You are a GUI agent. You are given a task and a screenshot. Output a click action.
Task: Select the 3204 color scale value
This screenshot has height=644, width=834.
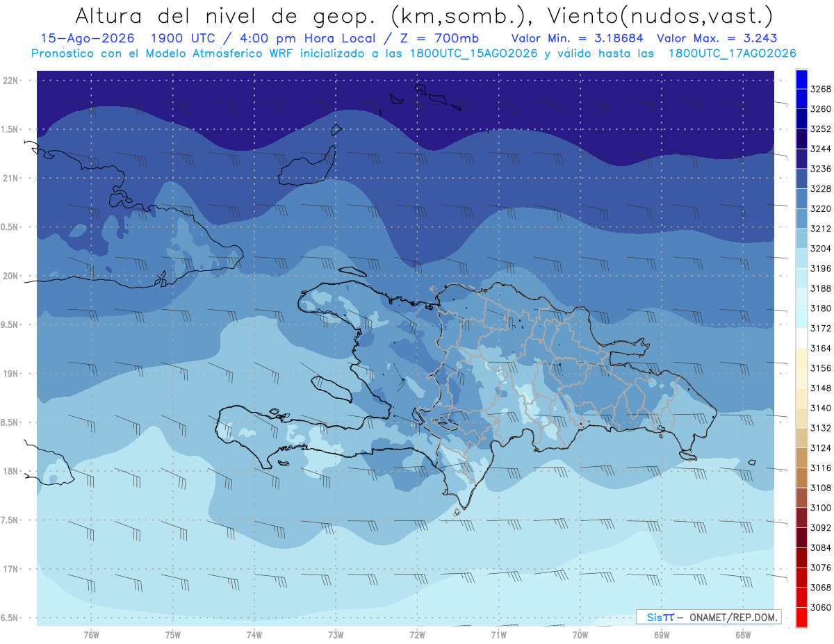click(821, 249)
